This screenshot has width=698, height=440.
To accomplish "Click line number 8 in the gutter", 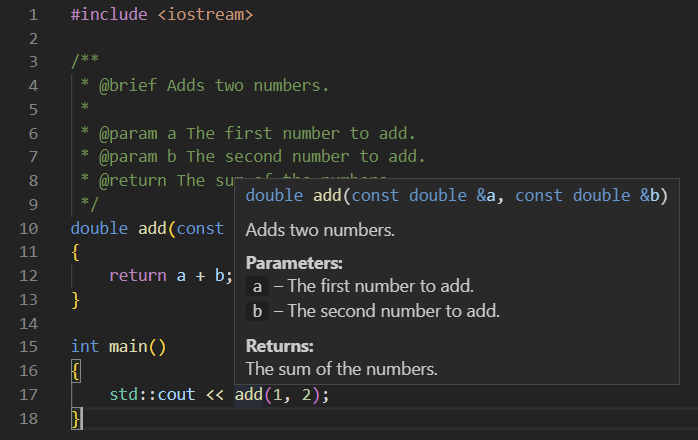I will coord(33,181).
